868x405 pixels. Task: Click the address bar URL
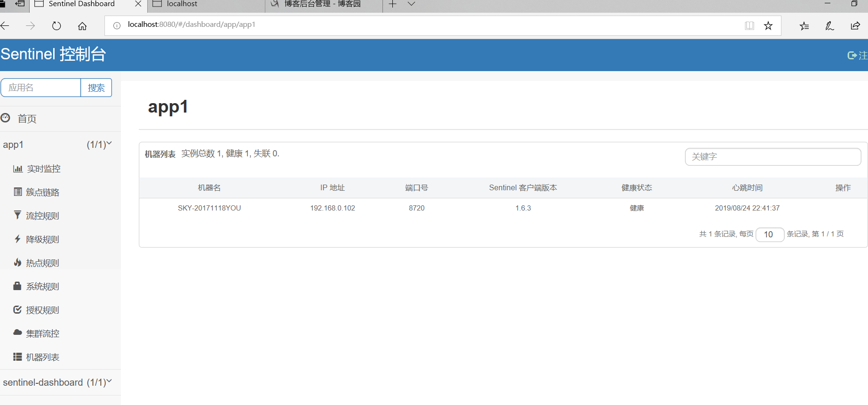click(191, 24)
